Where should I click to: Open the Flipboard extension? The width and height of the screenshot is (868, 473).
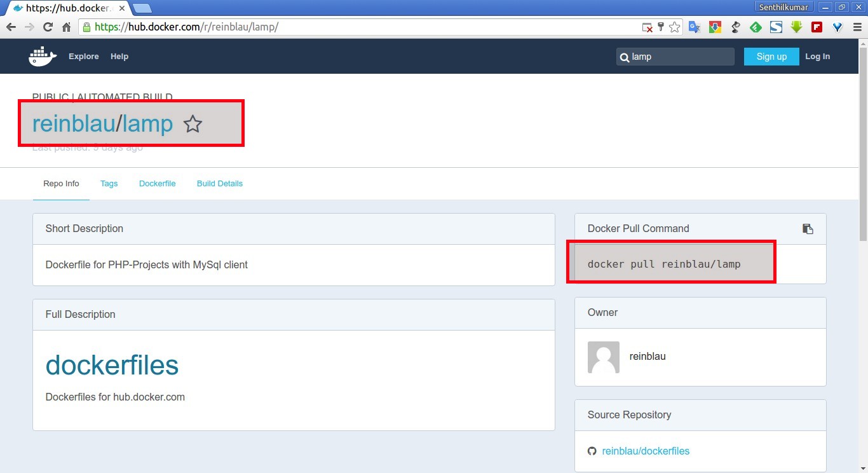pyautogui.click(x=817, y=27)
